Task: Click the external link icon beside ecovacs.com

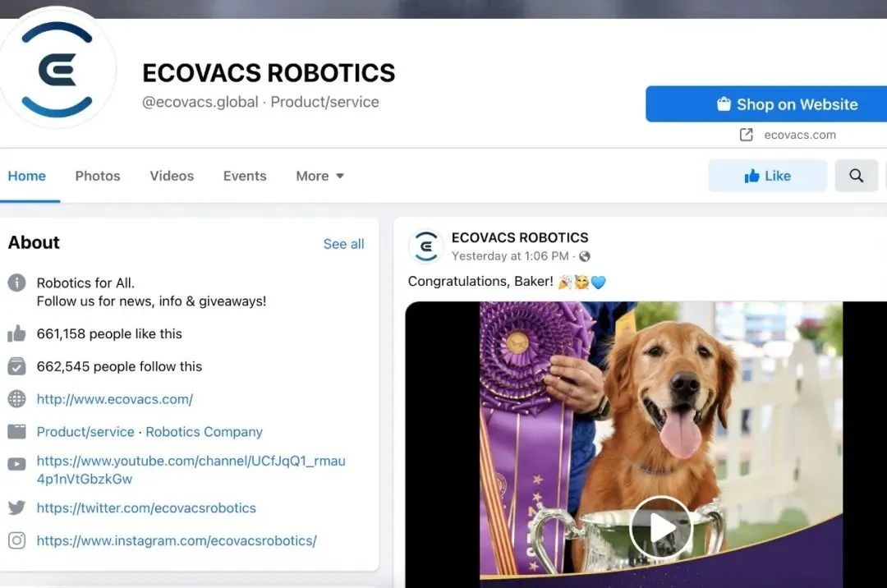Action: tap(746, 135)
